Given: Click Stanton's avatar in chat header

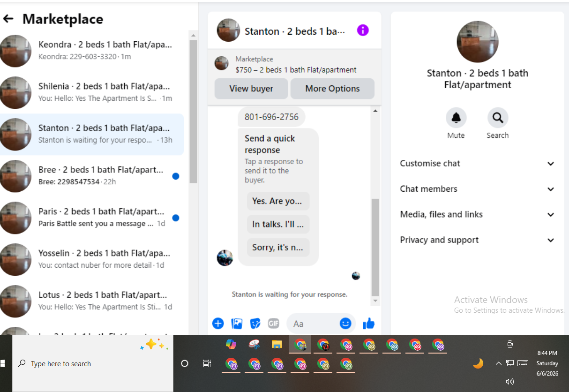Looking at the screenshot, I should (228, 30).
